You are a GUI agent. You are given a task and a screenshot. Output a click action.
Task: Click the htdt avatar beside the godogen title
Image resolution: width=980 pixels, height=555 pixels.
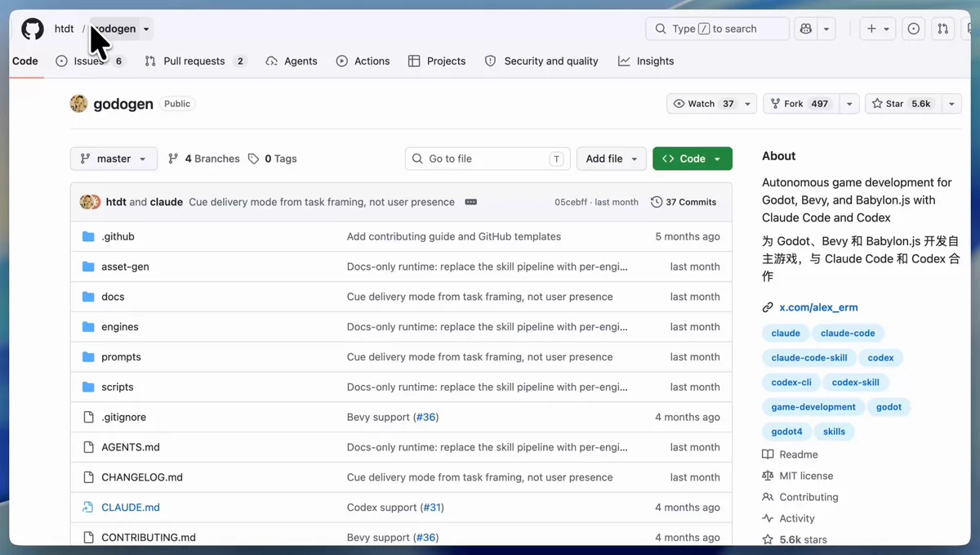point(78,104)
